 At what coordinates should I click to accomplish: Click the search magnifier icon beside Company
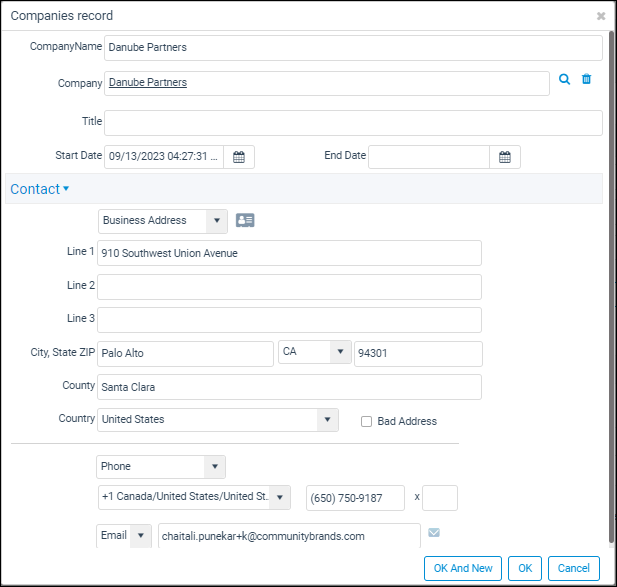coord(564,79)
